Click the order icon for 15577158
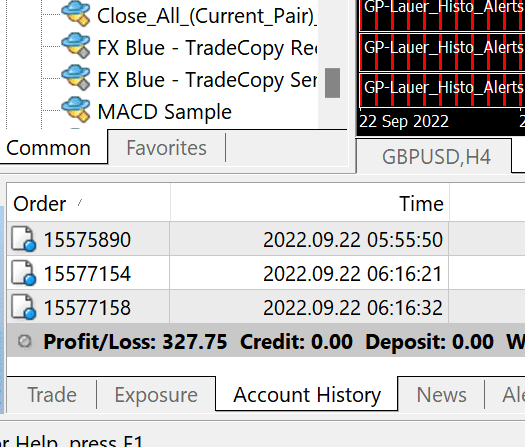 [23, 307]
